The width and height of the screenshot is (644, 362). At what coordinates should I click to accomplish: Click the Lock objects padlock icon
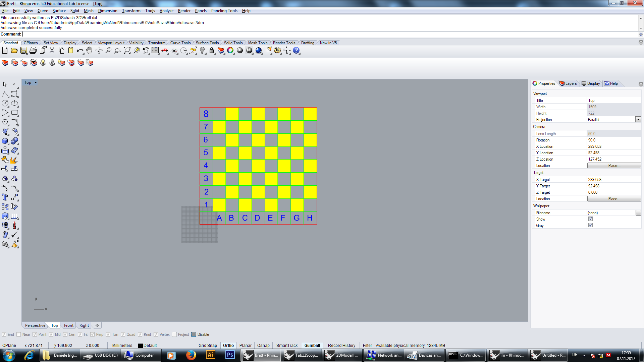tap(212, 51)
